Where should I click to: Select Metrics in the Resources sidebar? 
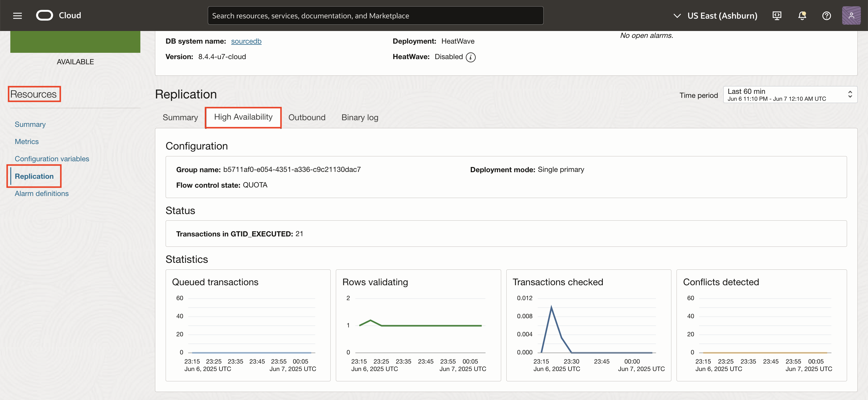(27, 141)
